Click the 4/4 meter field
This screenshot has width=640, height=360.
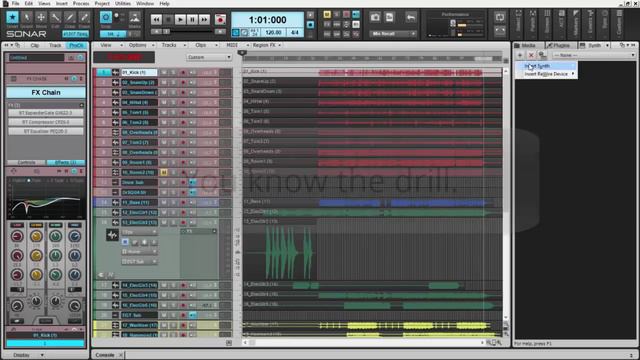point(295,32)
